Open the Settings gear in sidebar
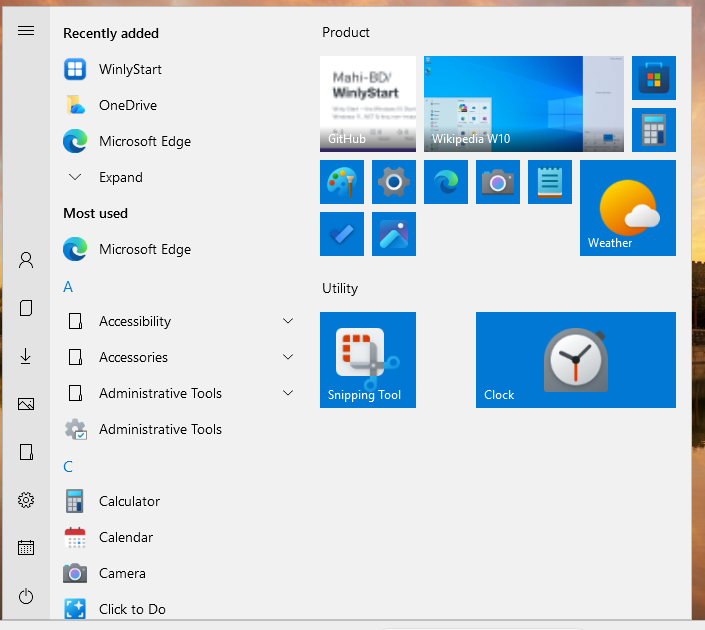 coord(26,500)
